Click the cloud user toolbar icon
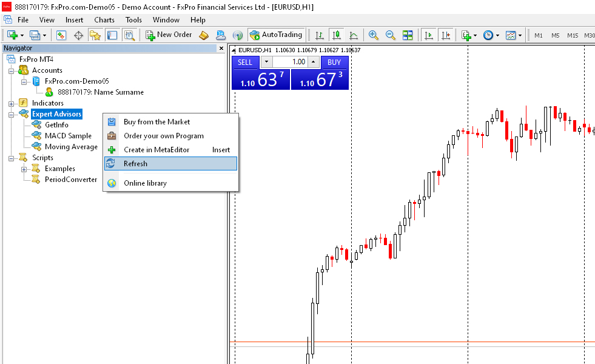595x364 pixels. tap(220, 35)
